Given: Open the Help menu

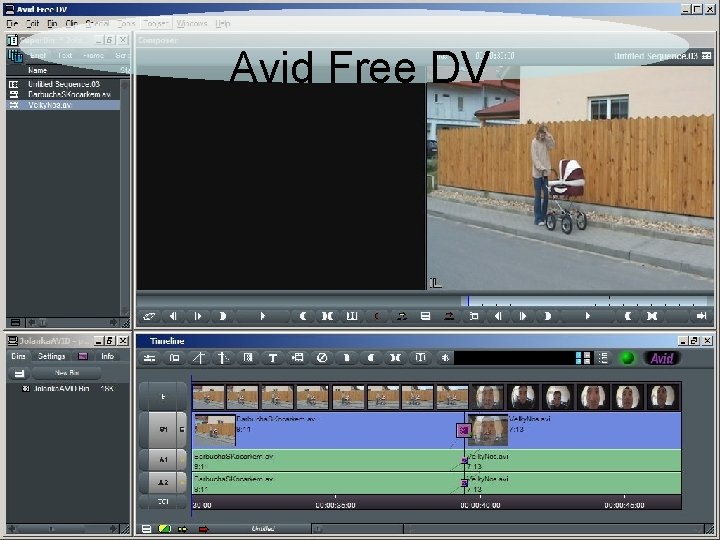Looking at the screenshot, I should coord(223,23).
